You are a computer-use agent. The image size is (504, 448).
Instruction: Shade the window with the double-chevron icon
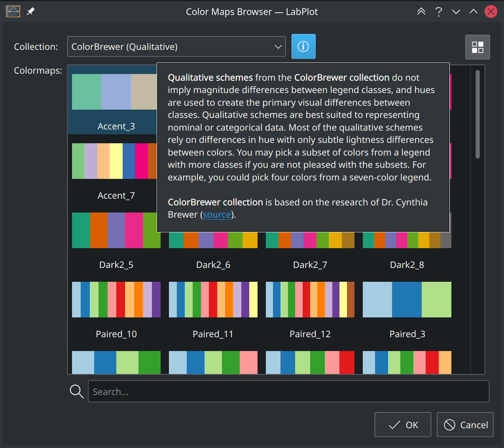(421, 11)
